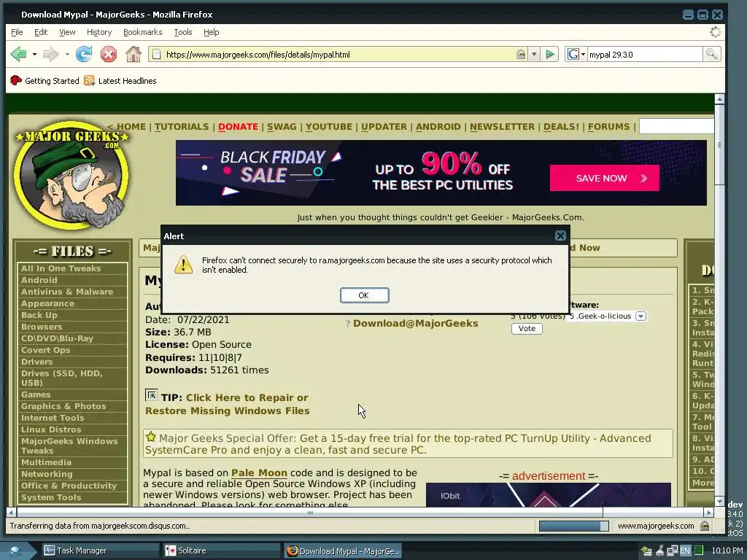The image size is (747, 560).
Task: Click the green Go arrow next to address bar
Action: coord(550,54)
